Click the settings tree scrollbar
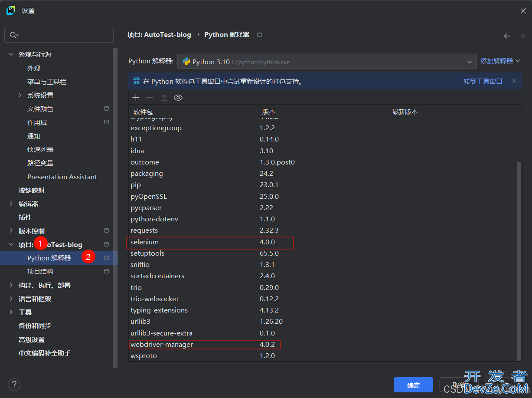The width and height of the screenshot is (532, 398). click(115, 207)
